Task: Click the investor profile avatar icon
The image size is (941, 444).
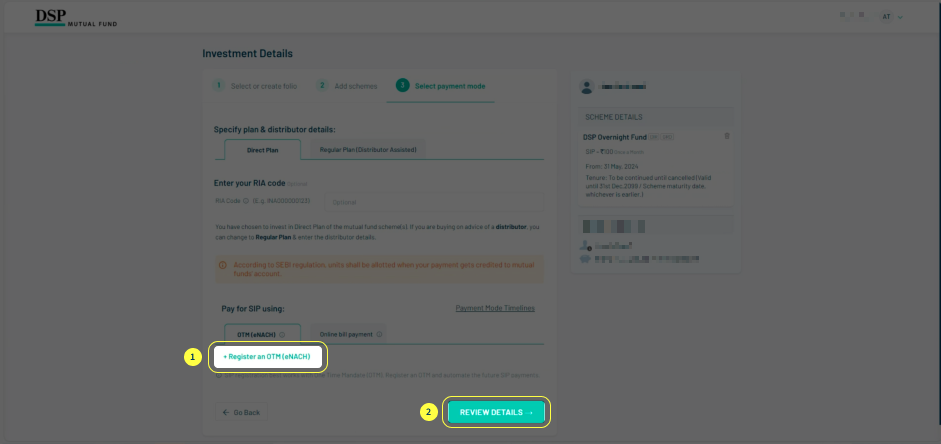Action: 588,87
